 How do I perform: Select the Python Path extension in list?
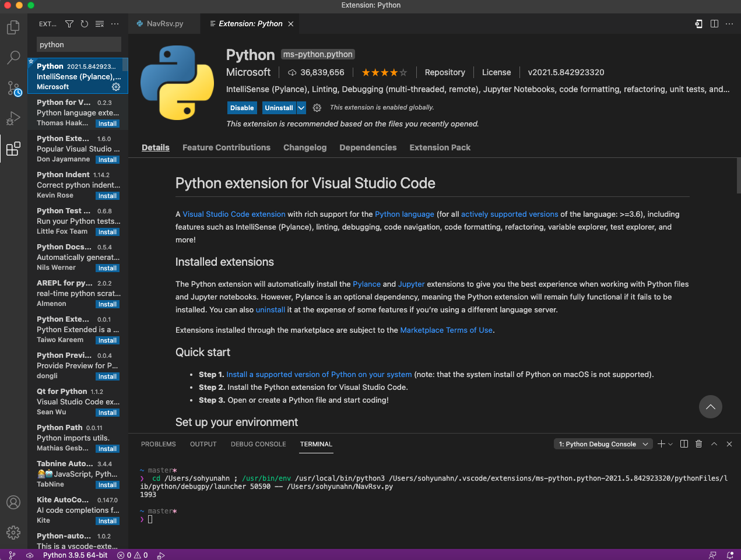(78, 438)
